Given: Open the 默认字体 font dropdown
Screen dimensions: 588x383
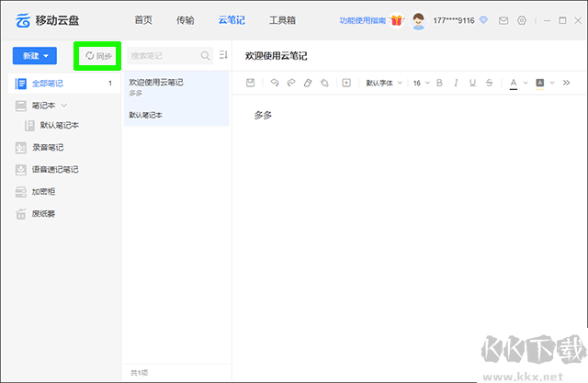Looking at the screenshot, I should click(x=384, y=83).
